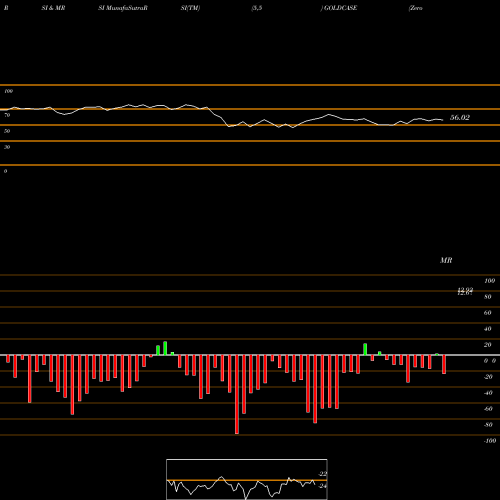Click the 50 level label on RSI axis
This screenshot has width=500, height=500.
[x=7, y=131]
